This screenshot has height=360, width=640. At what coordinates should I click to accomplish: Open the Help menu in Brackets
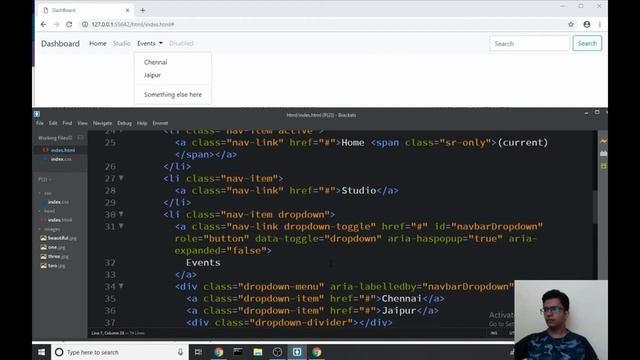[x=142, y=123]
